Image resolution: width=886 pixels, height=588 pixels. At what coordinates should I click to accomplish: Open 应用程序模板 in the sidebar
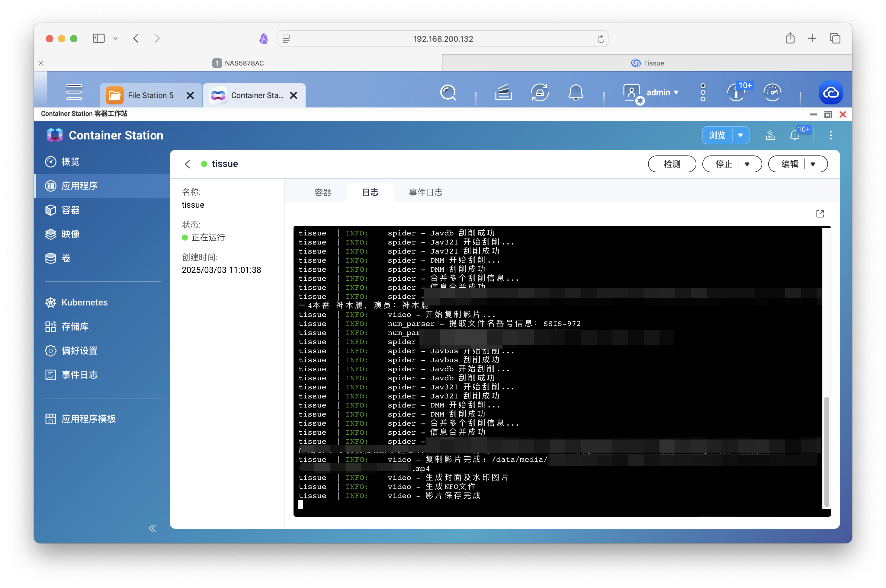click(102, 419)
